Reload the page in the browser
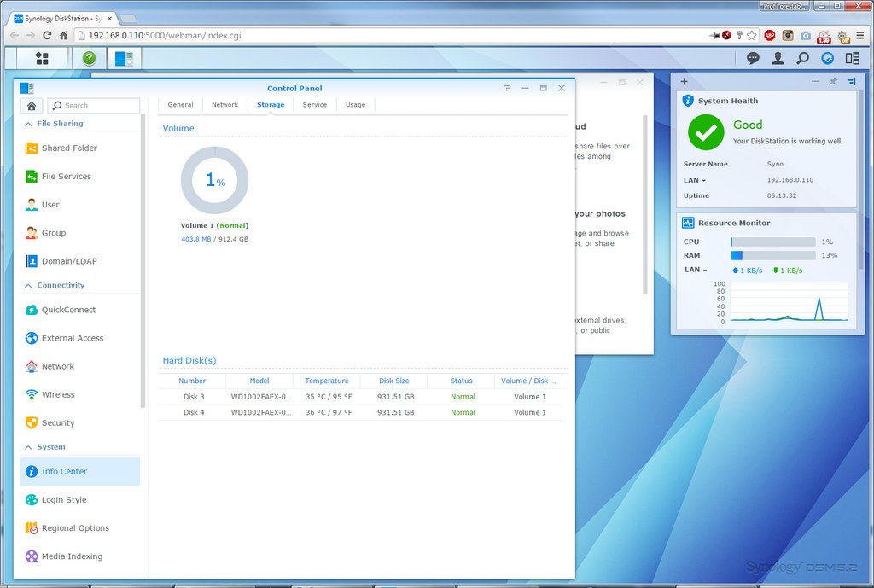 [48, 35]
